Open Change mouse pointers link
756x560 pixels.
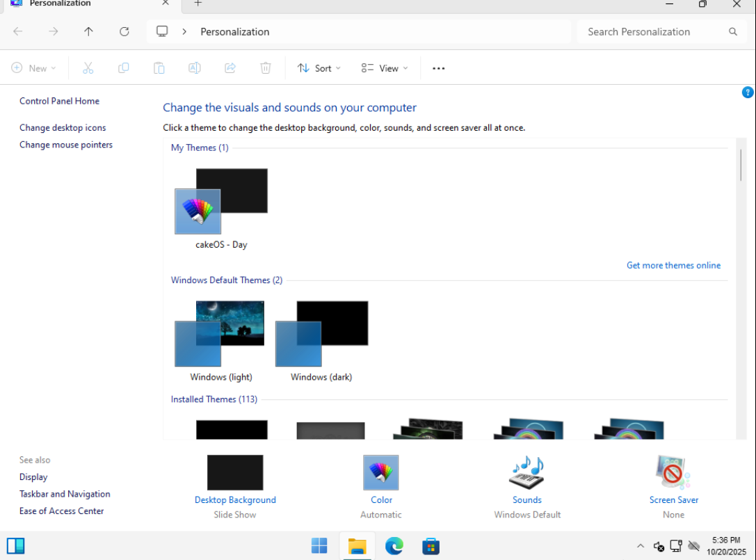pos(66,145)
